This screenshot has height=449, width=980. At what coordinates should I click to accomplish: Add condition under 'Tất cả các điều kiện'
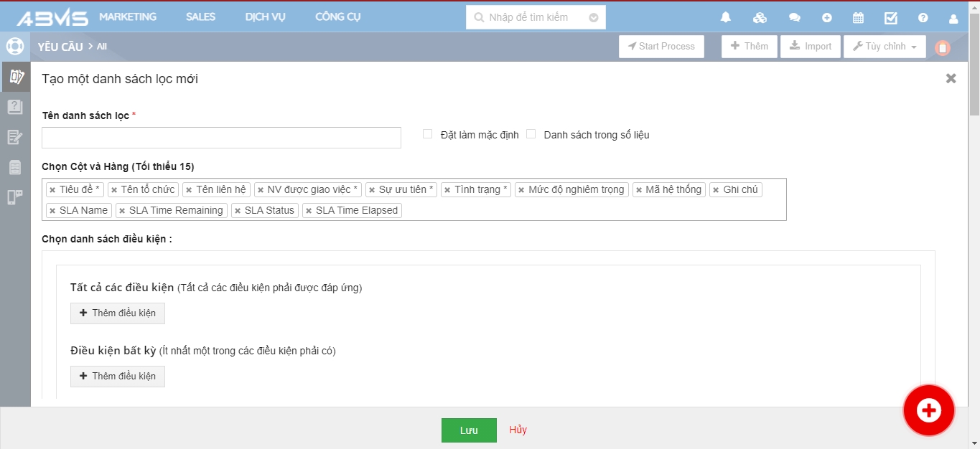click(x=118, y=313)
